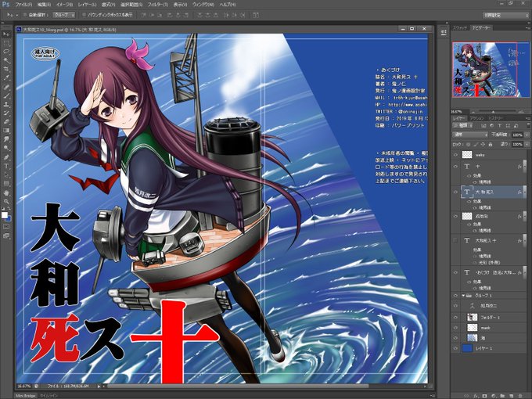Select the History Brush tool
The height and width of the screenshot is (399, 532).
(6, 113)
